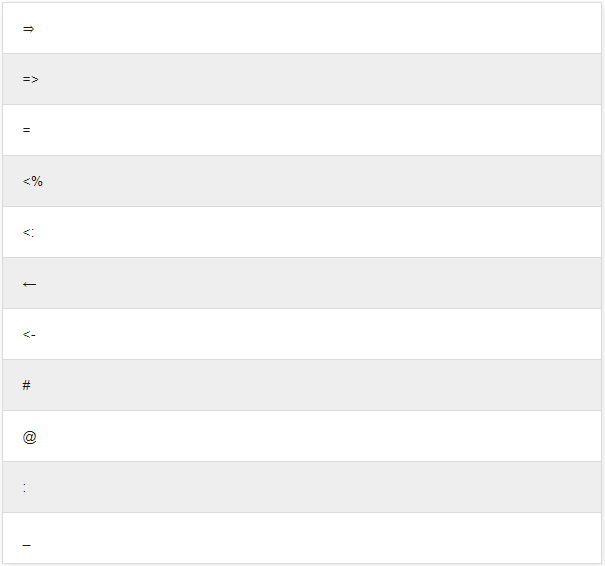Select the lone colon symbol

click(24, 488)
